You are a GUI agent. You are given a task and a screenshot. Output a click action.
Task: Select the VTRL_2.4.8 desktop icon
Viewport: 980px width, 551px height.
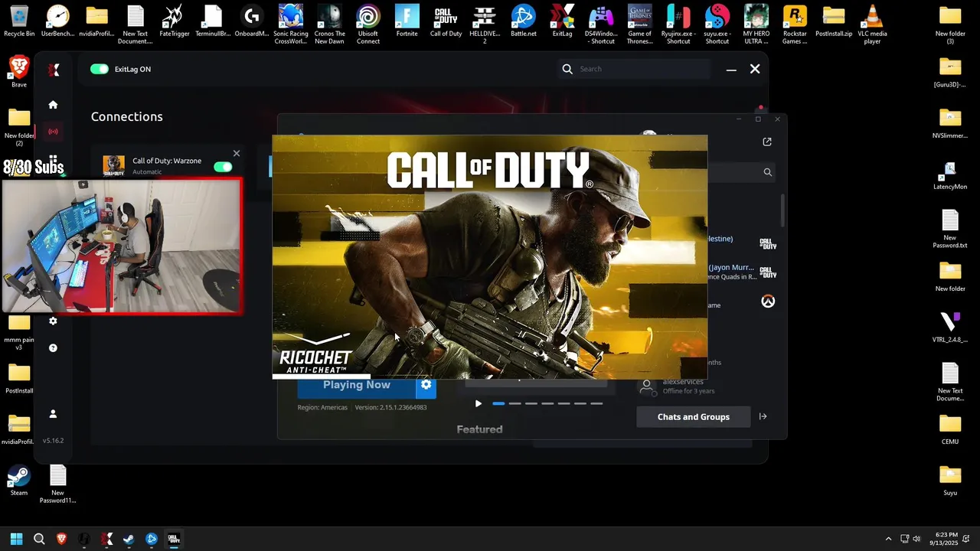tap(950, 328)
